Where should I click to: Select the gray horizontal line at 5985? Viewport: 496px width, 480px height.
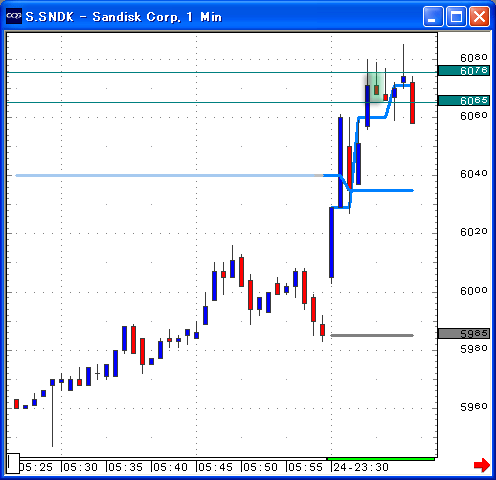click(372, 335)
